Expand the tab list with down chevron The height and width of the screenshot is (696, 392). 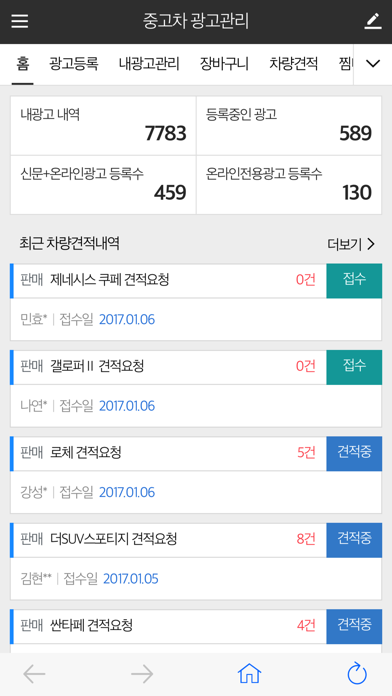[372, 64]
